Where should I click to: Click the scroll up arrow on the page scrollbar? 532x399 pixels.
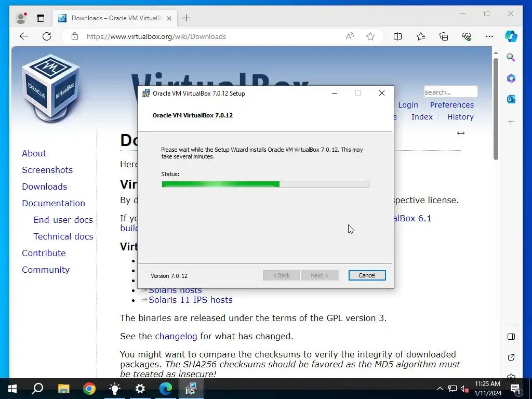tap(496, 53)
